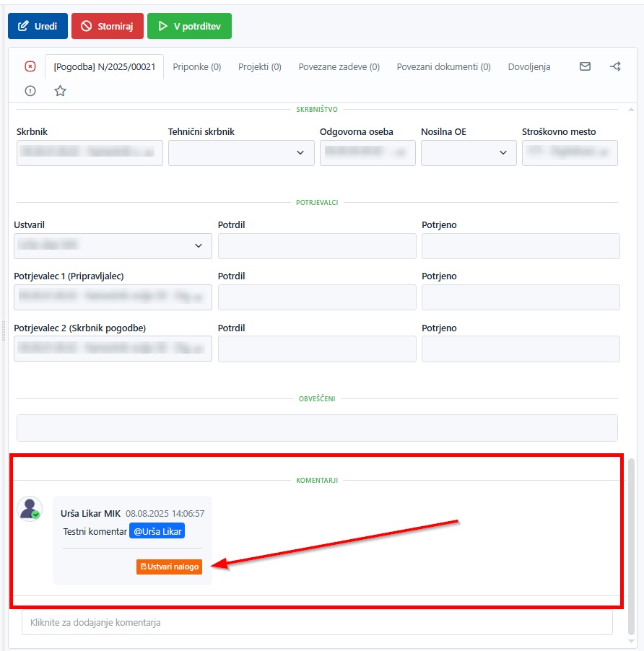This screenshot has width=644, height=651.
Task: Open the Povezani dokumenti (0) tab
Action: 443,66
